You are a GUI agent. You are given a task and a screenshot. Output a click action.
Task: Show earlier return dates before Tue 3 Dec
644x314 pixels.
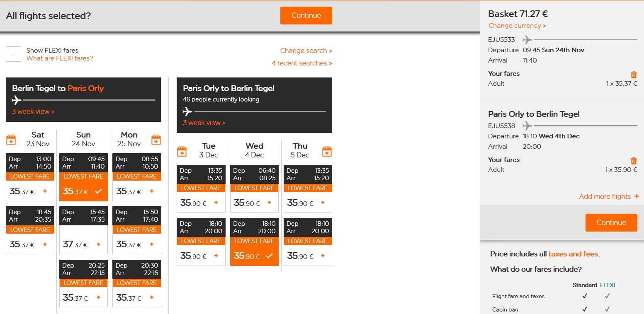pos(182,152)
